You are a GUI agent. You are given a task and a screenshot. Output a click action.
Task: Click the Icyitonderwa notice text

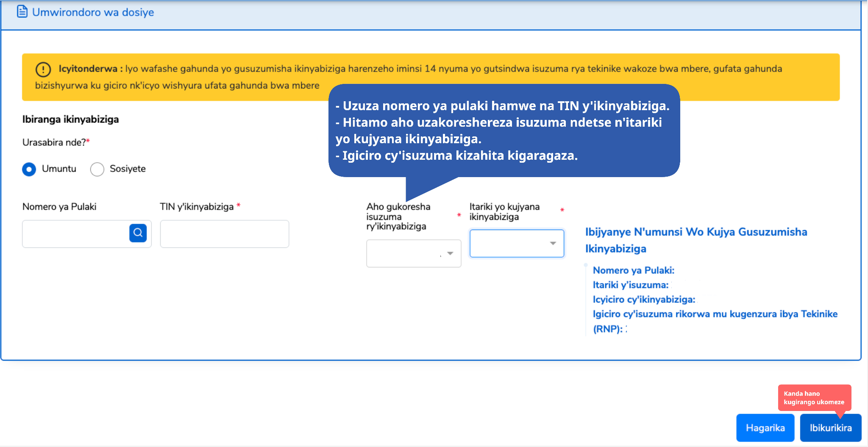(x=409, y=77)
